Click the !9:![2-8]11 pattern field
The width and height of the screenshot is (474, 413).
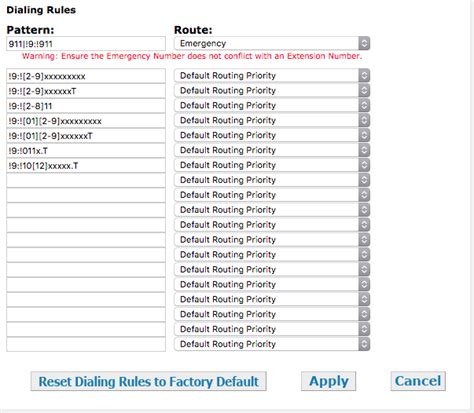point(86,106)
